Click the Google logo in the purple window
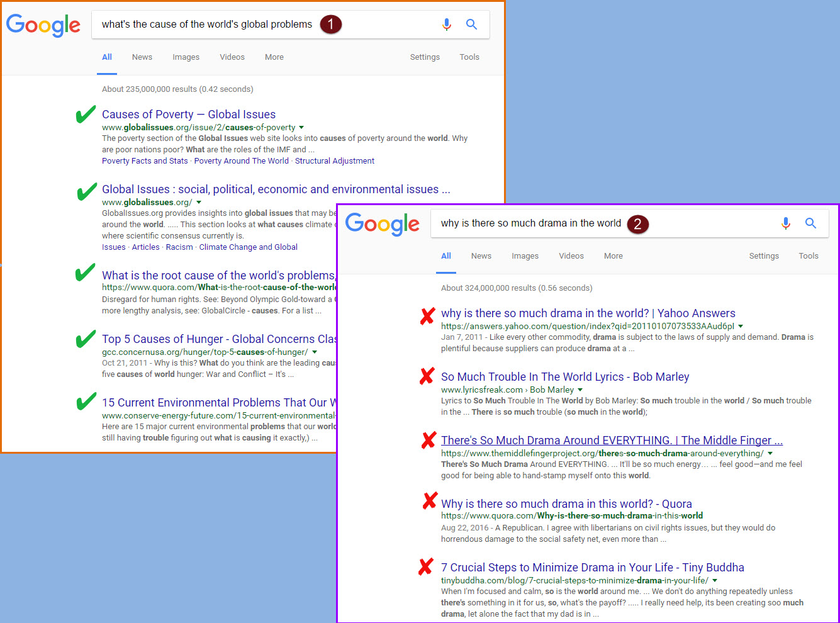Image resolution: width=840 pixels, height=623 pixels. click(382, 224)
